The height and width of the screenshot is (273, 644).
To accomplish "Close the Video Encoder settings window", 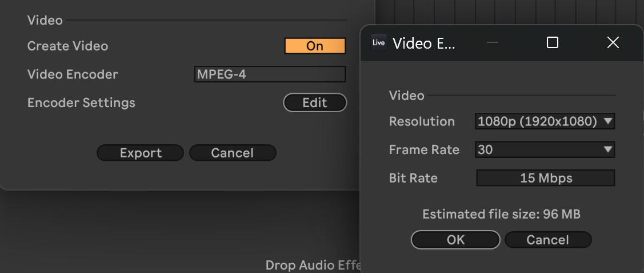I will 613,42.
